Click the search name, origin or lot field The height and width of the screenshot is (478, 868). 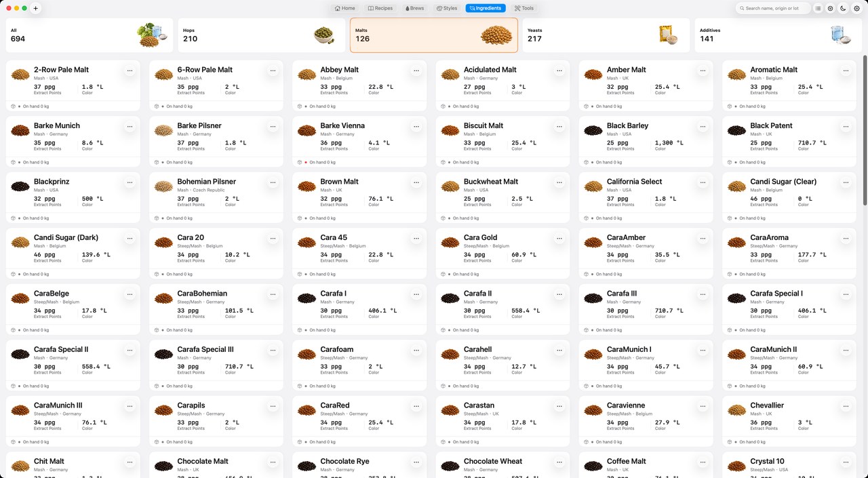(772, 8)
